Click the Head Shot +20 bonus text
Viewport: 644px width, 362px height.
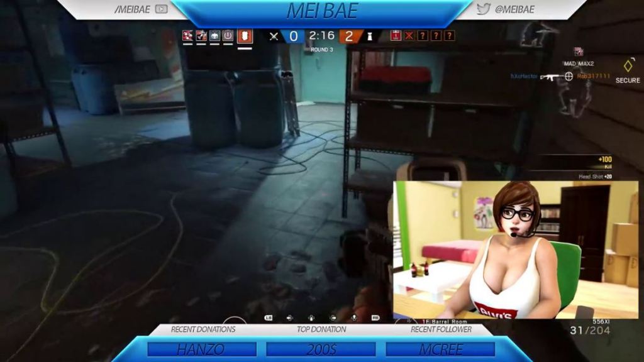595,177
